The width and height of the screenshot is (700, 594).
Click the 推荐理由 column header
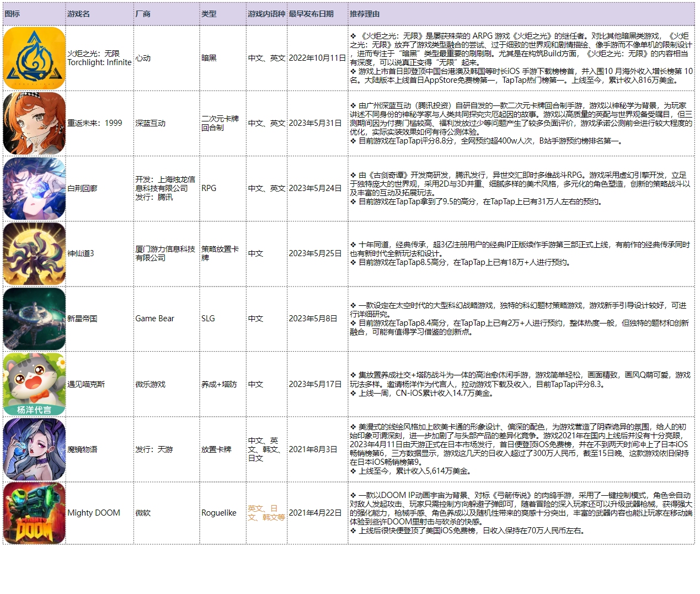[365, 14]
